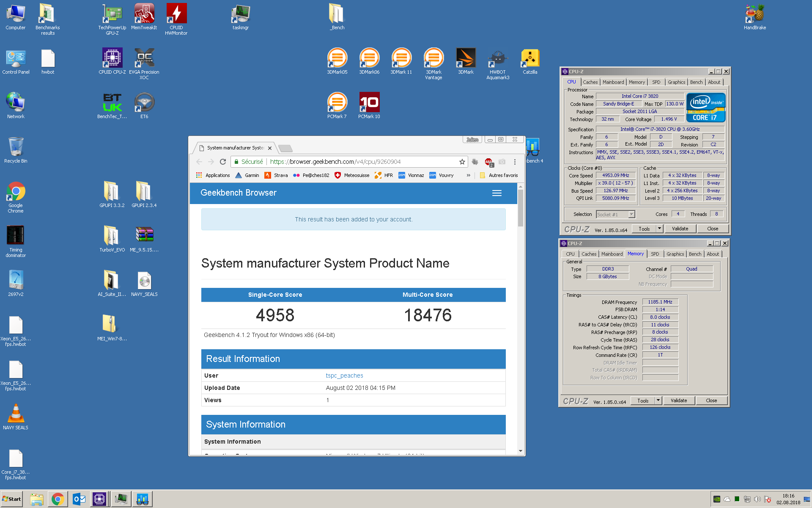Open Geekbench Browser hamburger menu
The image size is (812, 508).
(x=497, y=193)
